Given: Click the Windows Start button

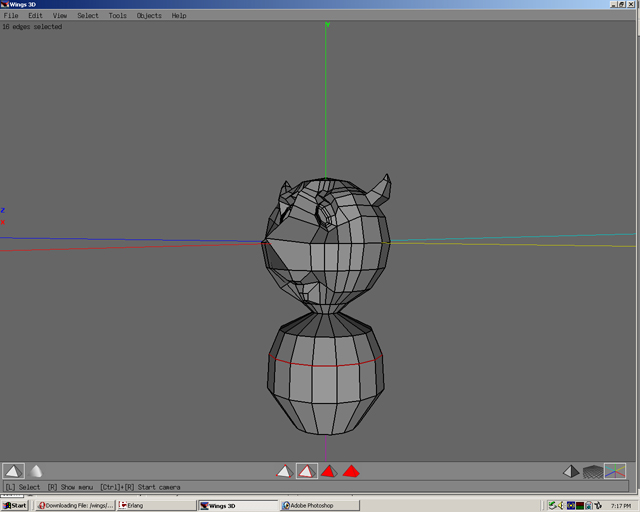Looking at the screenshot, I should click(x=15, y=505).
